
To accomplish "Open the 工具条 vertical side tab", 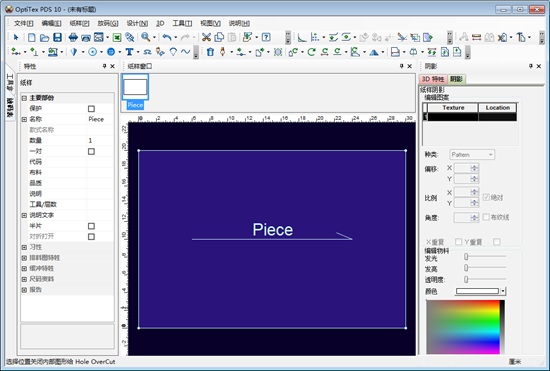I will pos(9,81).
